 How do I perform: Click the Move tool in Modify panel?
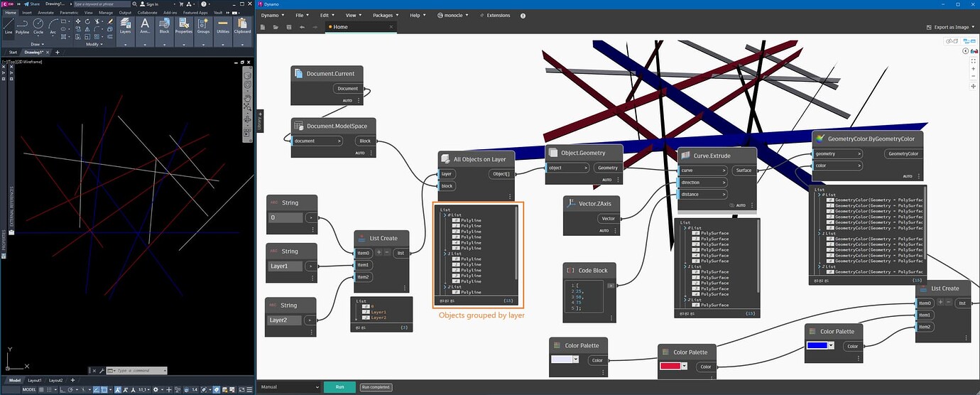(x=77, y=21)
